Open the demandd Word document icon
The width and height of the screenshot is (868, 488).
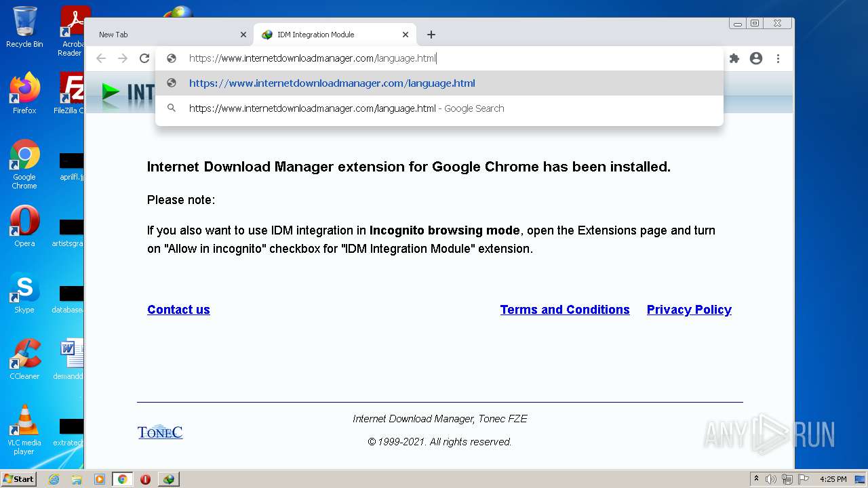click(x=71, y=359)
